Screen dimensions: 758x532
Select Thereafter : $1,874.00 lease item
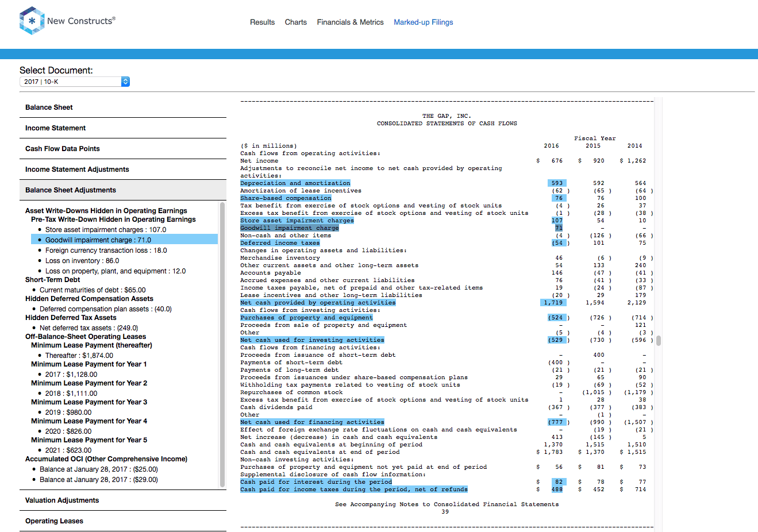pyautogui.click(x=79, y=356)
